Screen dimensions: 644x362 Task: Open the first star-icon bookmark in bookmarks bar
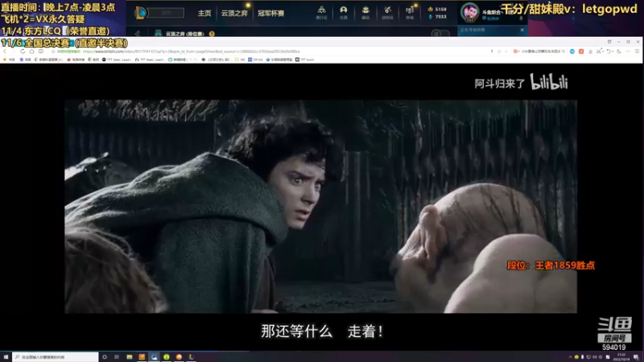pos(9,60)
